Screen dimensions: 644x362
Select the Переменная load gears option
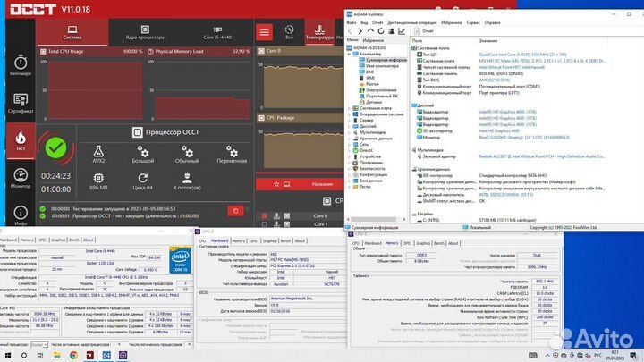point(232,155)
